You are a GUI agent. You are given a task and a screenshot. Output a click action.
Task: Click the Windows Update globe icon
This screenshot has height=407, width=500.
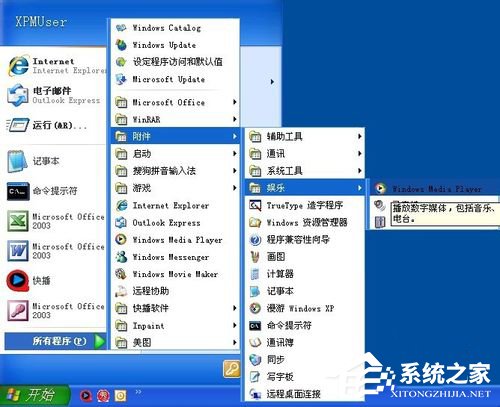121,45
